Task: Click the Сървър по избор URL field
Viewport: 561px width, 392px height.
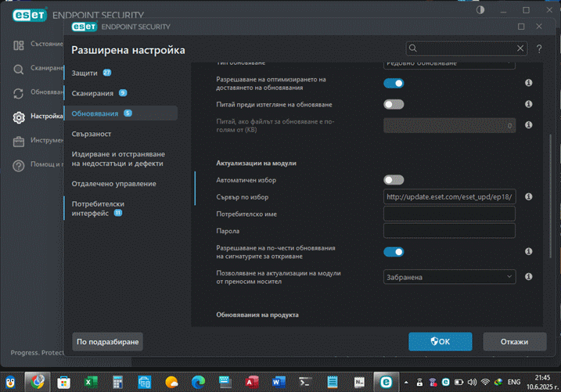Action: 449,196
